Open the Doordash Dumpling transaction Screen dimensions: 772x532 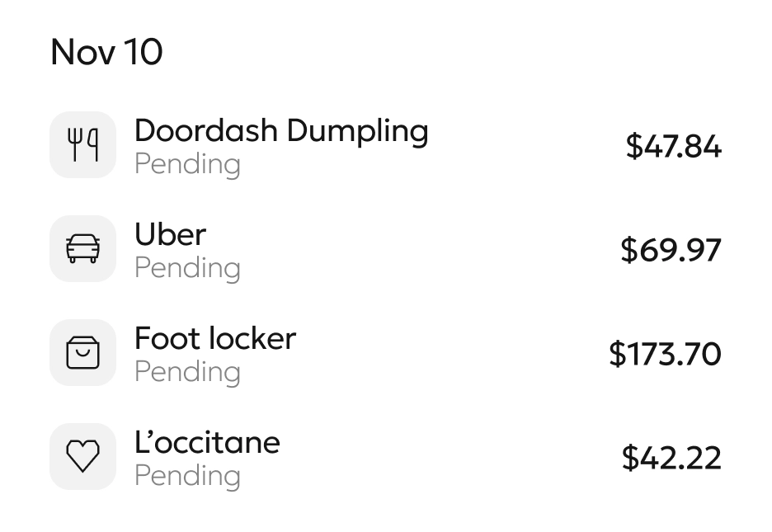pos(281,130)
